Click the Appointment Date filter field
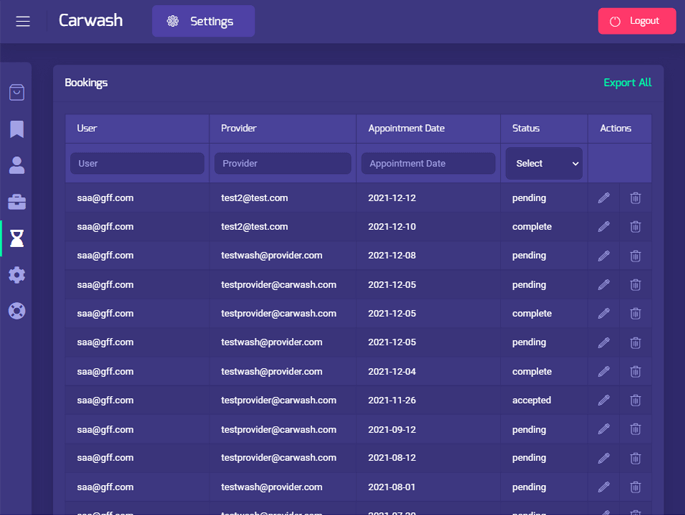The width and height of the screenshot is (685, 515). pyautogui.click(x=428, y=164)
